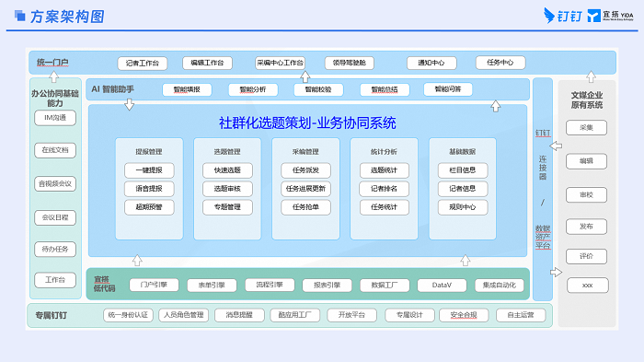Image resolution: width=644 pixels, height=362 pixels.
Task: Click the 门户引擎 box
Action: coord(154,285)
